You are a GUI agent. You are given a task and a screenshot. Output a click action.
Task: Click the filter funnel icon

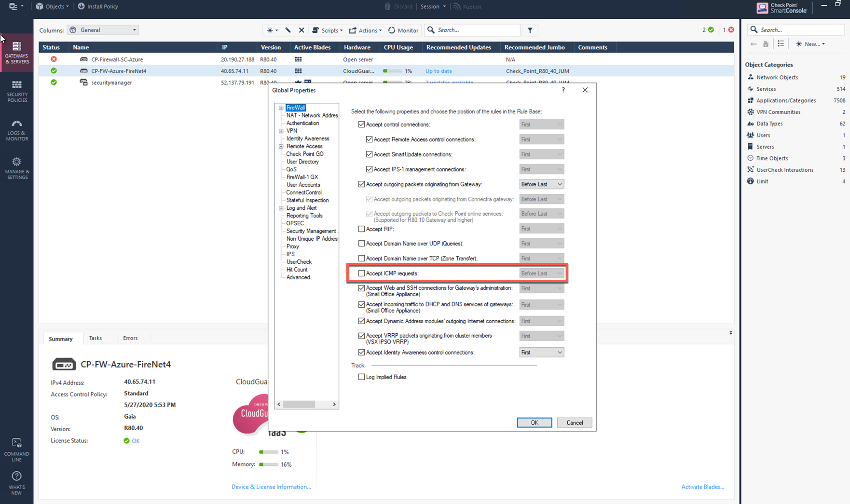point(530,30)
